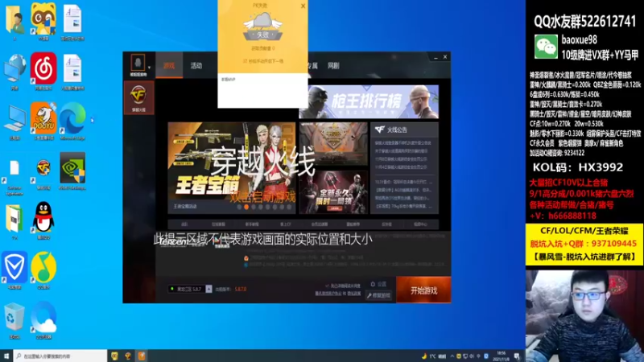Select the last carousel dot on banner

point(289,208)
